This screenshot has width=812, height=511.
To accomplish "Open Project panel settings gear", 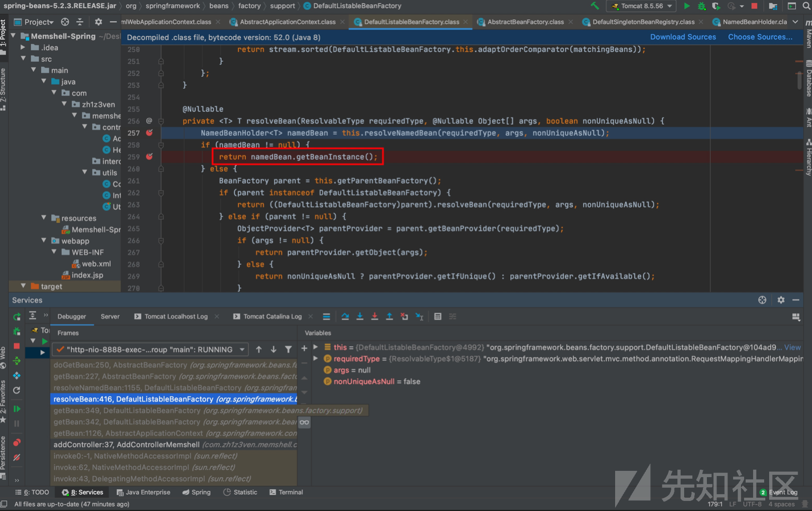I will (x=98, y=22).
